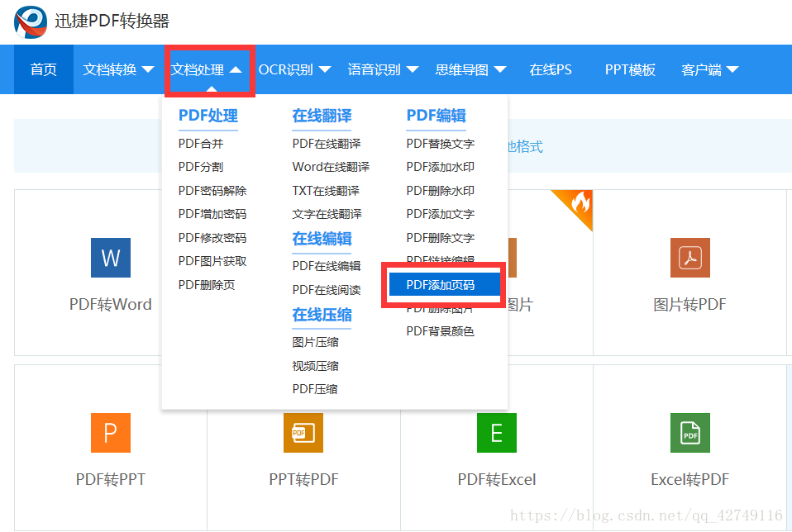The height and width of the screenshot is (532, 792).
Task: Click the Excel转PDF label text
Action: coord(690,479)
